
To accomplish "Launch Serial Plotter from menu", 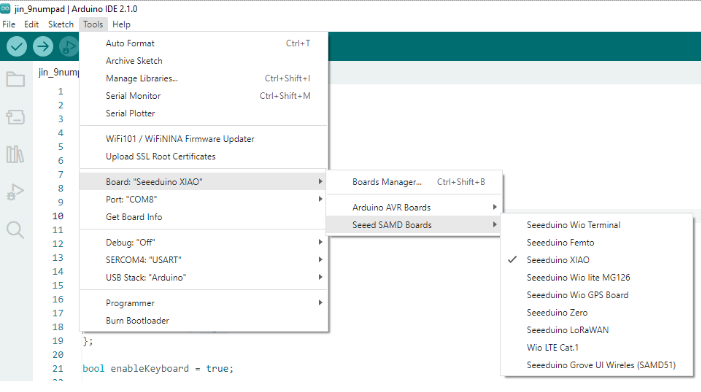I will [x=204, y=113].
